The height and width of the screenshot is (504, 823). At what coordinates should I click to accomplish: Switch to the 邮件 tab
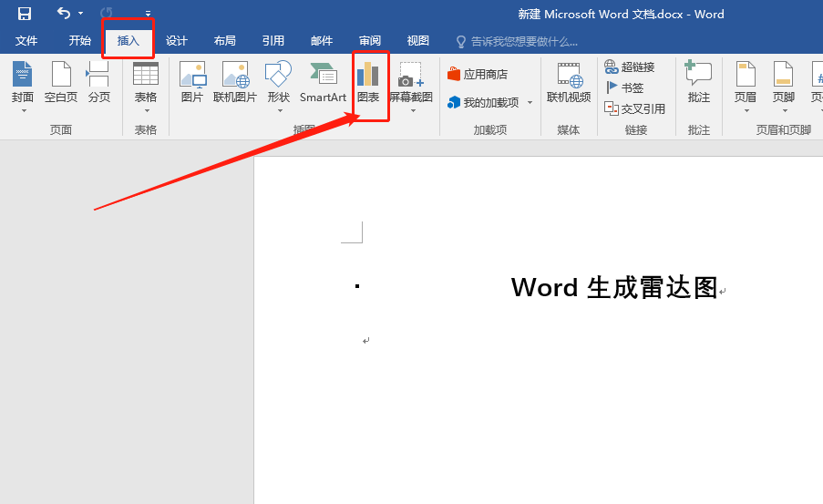(321, 41)
